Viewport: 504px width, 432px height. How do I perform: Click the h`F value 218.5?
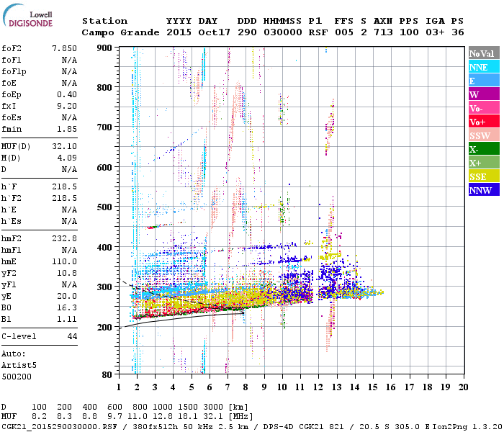click(64, 186)
